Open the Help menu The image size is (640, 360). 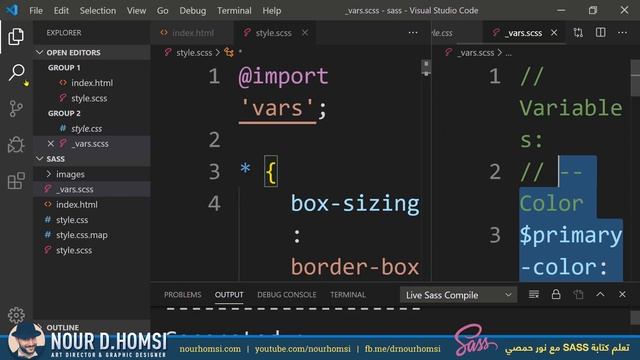[271, 11]
